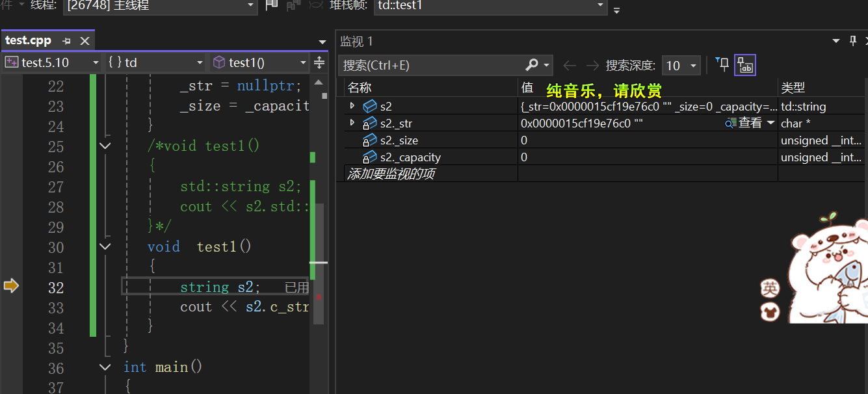Open the { } td namespace dropdown
Image resolution: width=868 pixels, height=394 pixels.
pyautogui.click(x=156, y=62)
